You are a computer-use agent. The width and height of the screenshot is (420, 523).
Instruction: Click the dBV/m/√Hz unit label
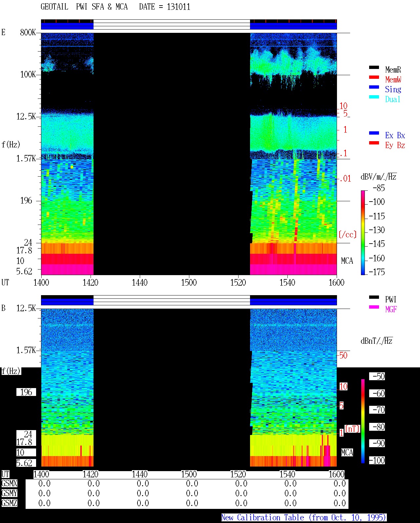coord(379,177)
